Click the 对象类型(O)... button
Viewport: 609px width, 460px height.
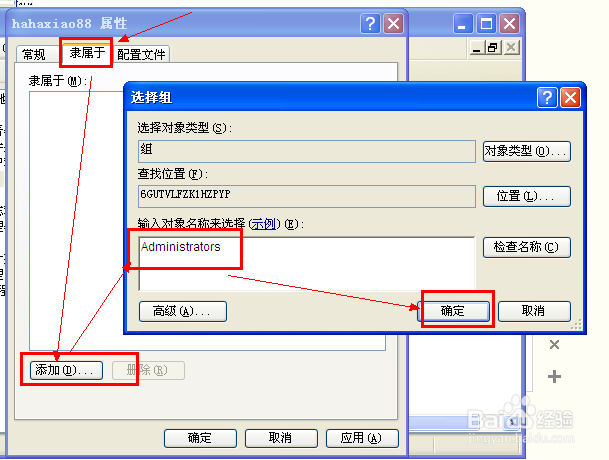(527, 151)
